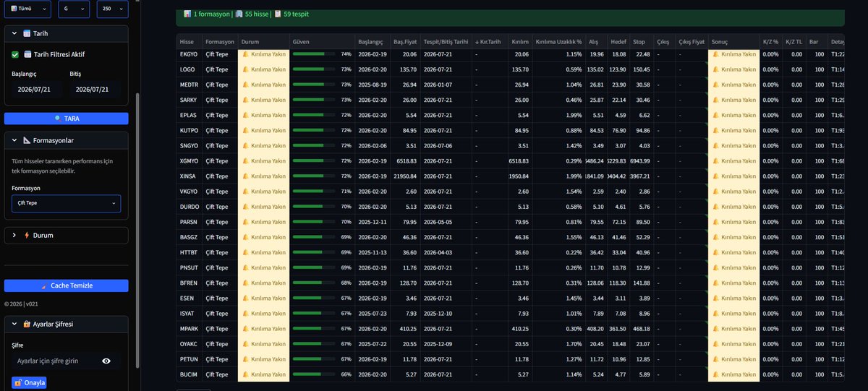Click the bell icon in MPARK's Sonuç cell
Screen dimensions: 868x391
[715, 329]
